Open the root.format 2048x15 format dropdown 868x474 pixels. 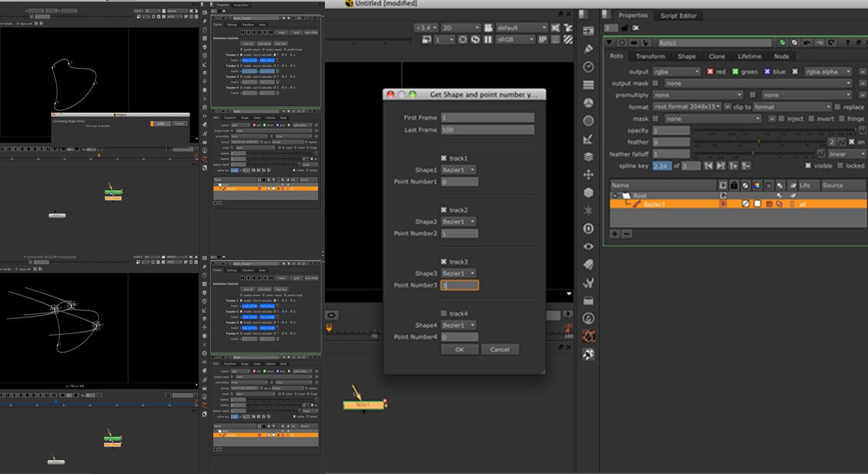coord(687,107)
